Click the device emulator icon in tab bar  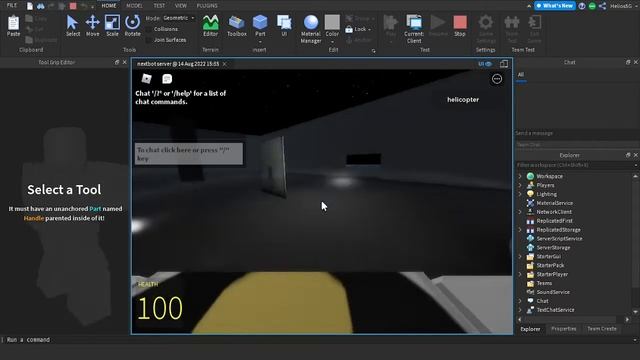(x=504, y=64)
